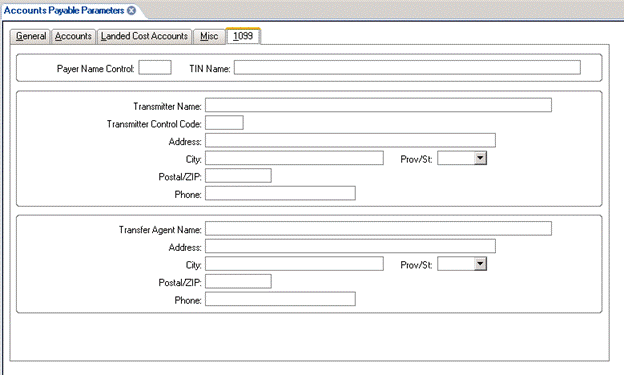Click the Transmitter Control Code field

[x=224, y=123]
